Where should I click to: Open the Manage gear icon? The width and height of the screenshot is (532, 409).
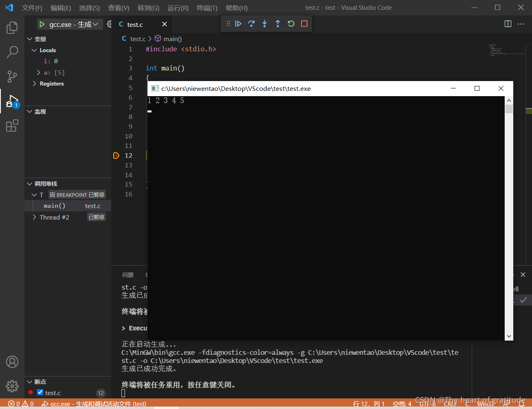[x=12, y=386]
